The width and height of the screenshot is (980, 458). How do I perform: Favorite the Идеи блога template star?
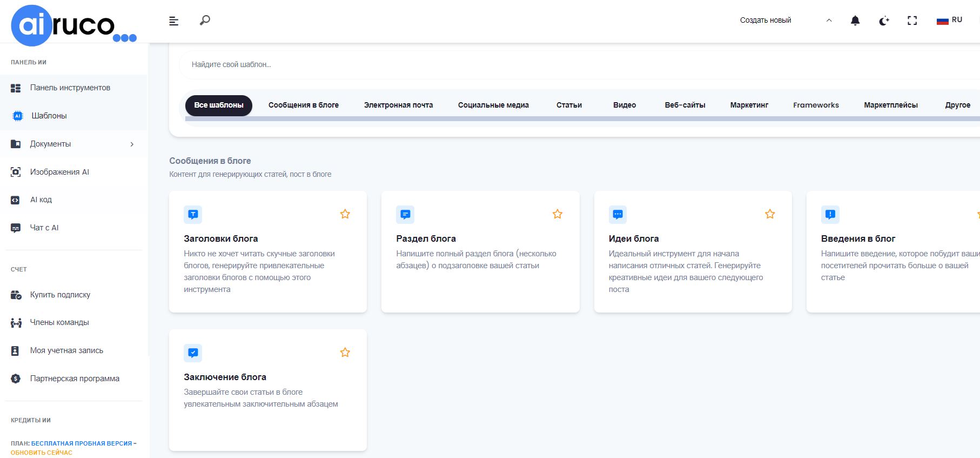pos(770,214)
